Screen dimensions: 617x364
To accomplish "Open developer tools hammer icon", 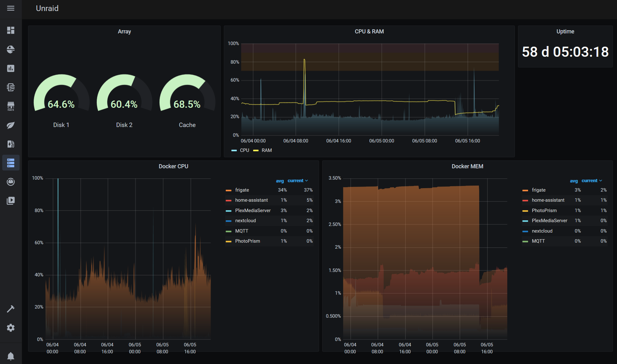I will (x=11, y=309).
